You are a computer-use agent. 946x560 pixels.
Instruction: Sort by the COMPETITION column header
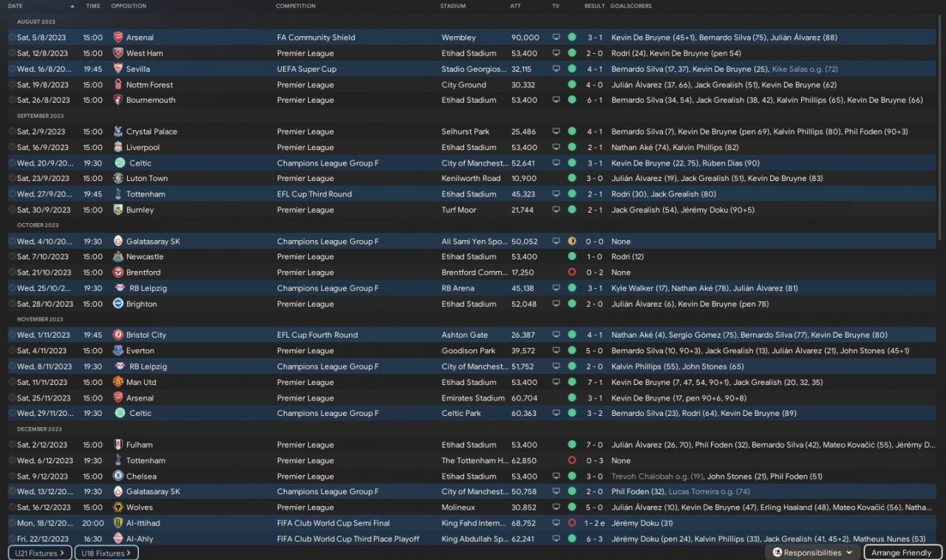click(x=296, y=6)
